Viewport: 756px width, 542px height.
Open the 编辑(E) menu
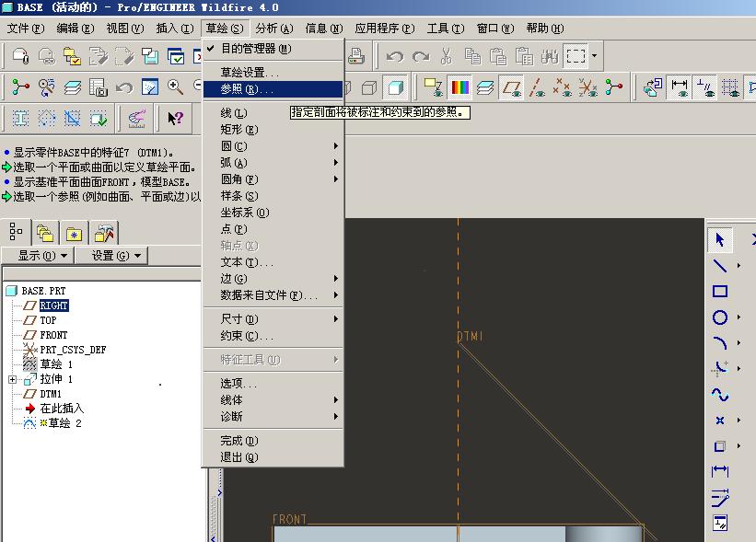(76, 29)
